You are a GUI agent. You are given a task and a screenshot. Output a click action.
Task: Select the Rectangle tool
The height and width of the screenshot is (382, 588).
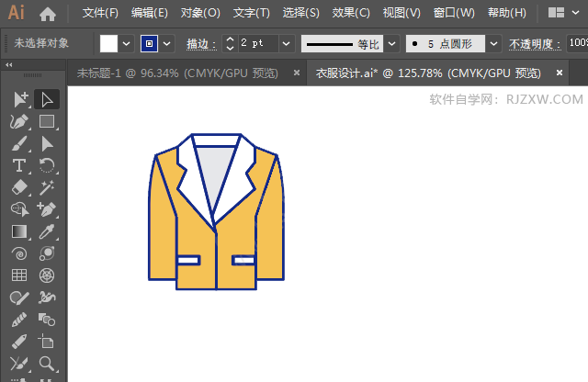point(47,121)
